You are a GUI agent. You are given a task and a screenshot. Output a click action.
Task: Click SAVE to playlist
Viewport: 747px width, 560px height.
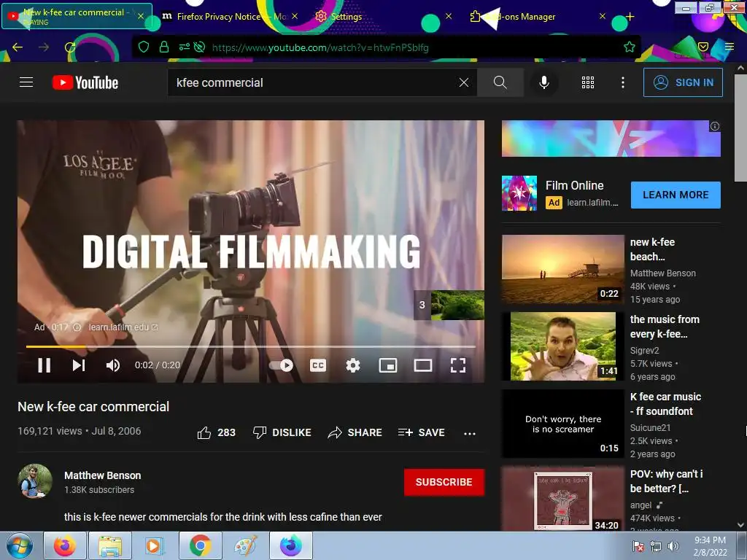click(x=421, y=432)
